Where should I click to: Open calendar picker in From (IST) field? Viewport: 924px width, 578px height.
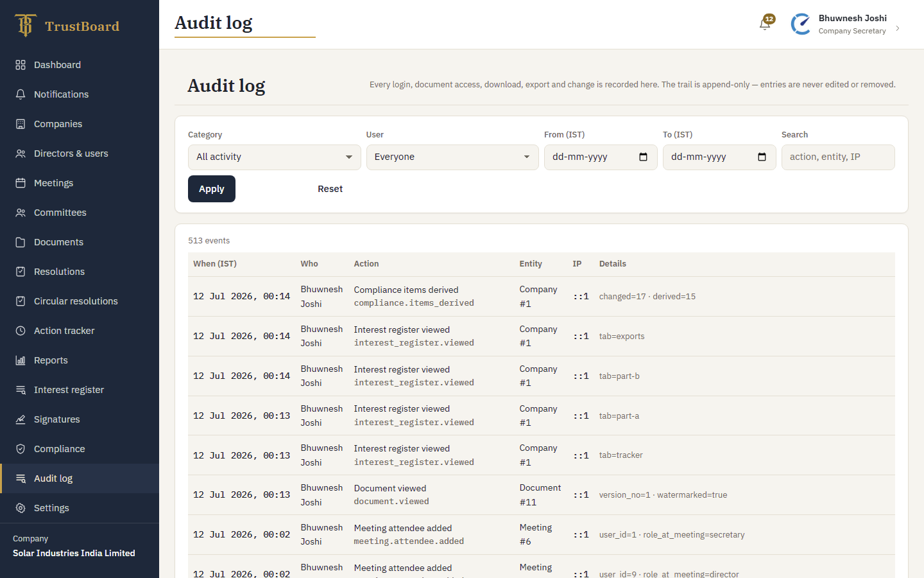(643, 157)
